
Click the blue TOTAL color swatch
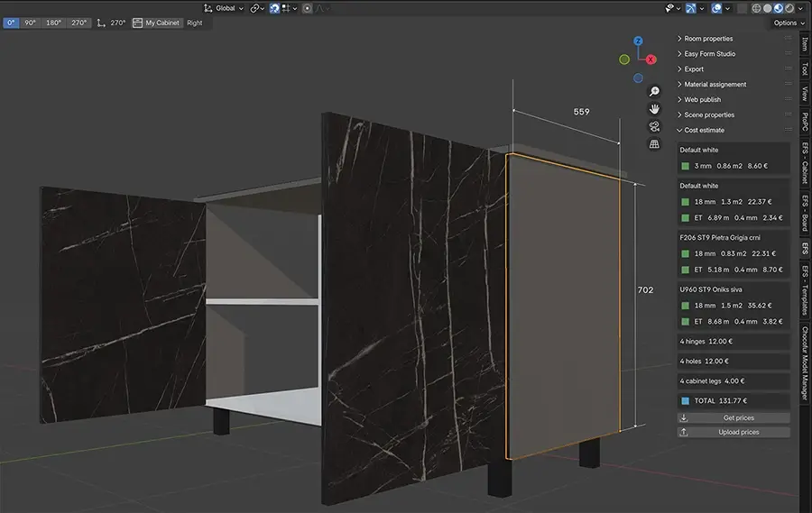point(686,400)
